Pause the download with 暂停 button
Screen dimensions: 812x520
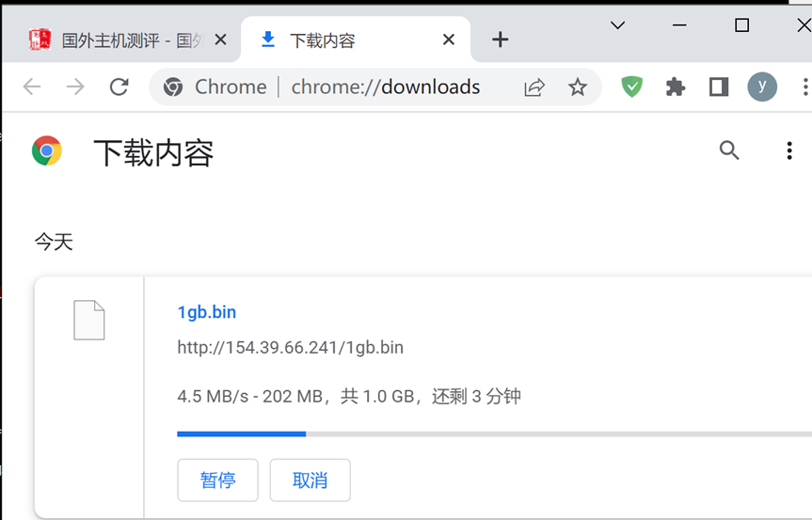[x=218, y=481]
